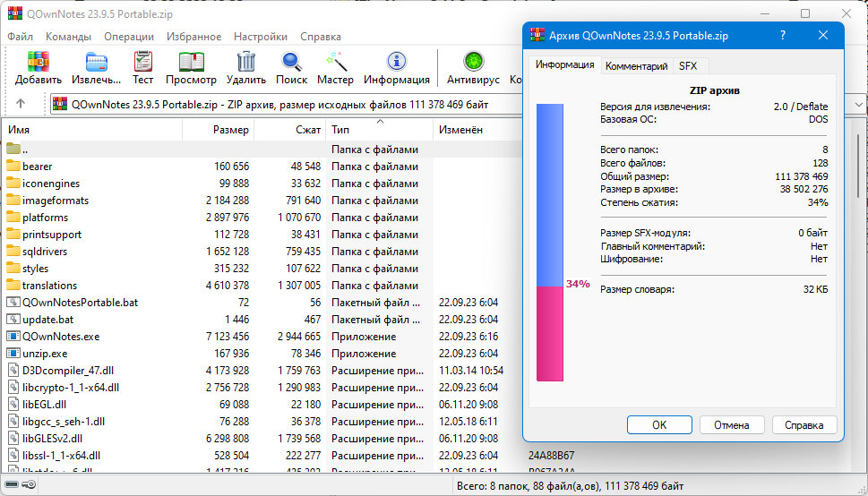Open the Операции menu
The image size is (868, 496).
coord(129,37)
